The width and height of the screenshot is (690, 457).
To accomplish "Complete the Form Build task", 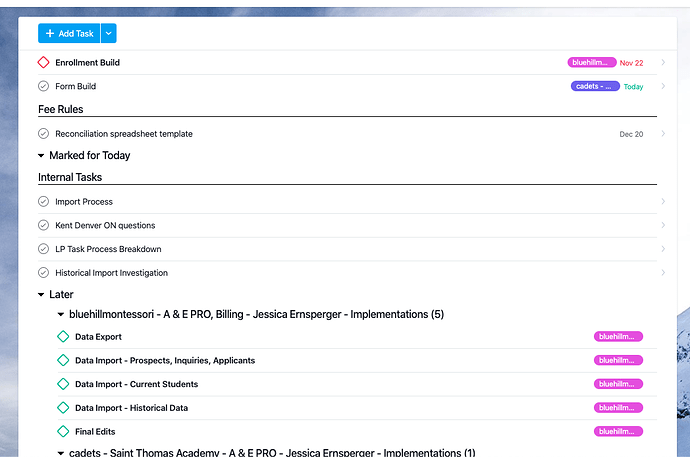I will coord(43,86).
